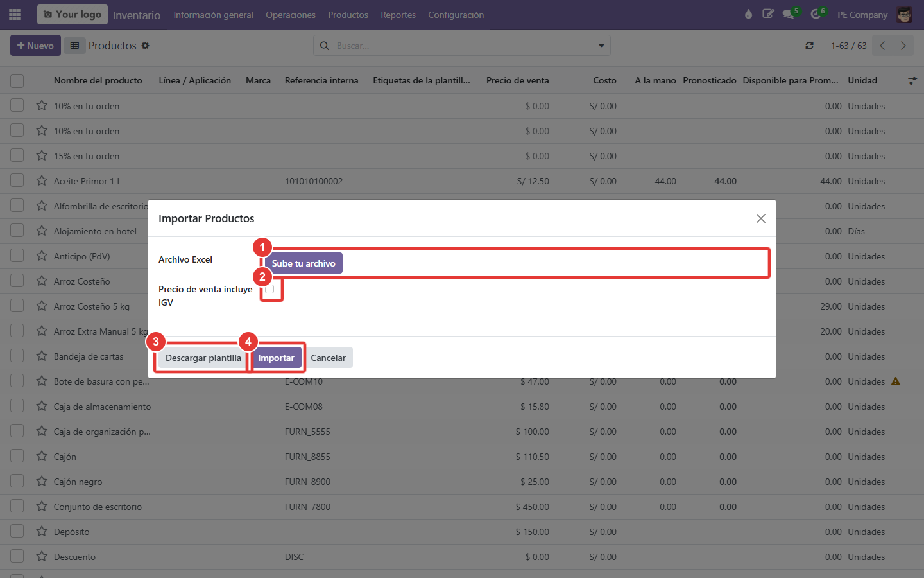Click the Nuevo button
This screenshot has height=578, width=924.
coord(35,46)
